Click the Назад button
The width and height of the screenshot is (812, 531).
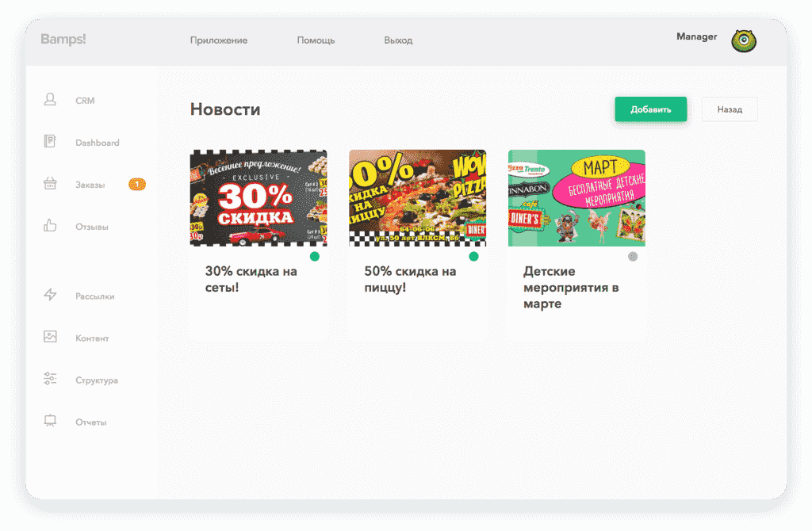pos(730,109)
